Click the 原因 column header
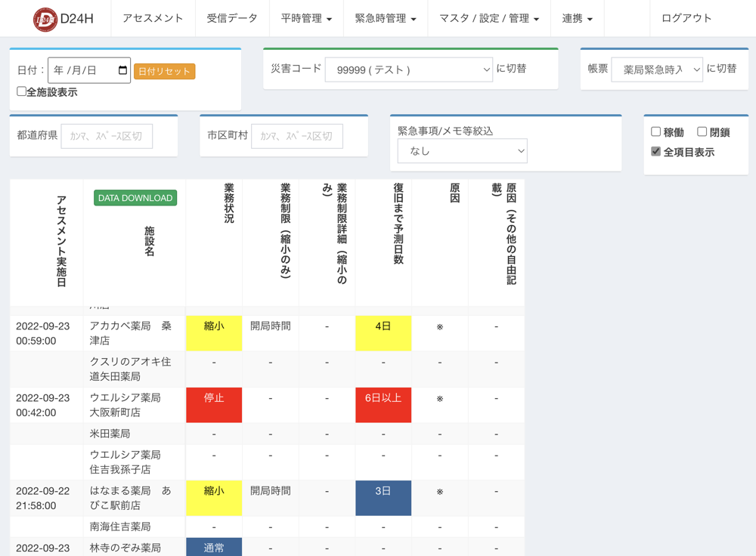The image size is (756, 556). pyautogui.click(x=454, y=193)
